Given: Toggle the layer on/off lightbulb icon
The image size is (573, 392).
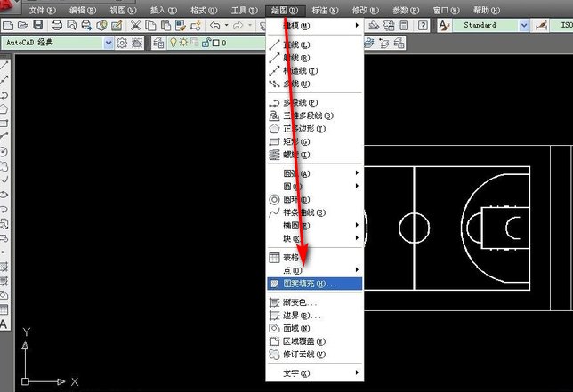Looking at the screenshot, I should pyautogui.click(x=174, y=43).
